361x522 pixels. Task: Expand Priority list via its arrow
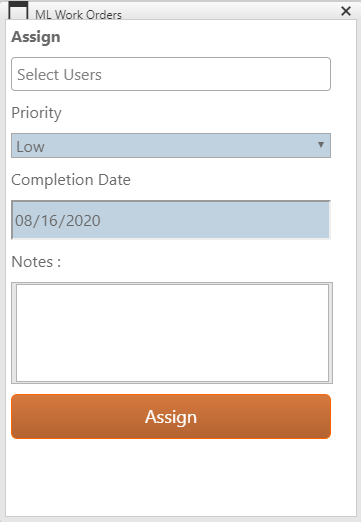[x=321, y=145]
